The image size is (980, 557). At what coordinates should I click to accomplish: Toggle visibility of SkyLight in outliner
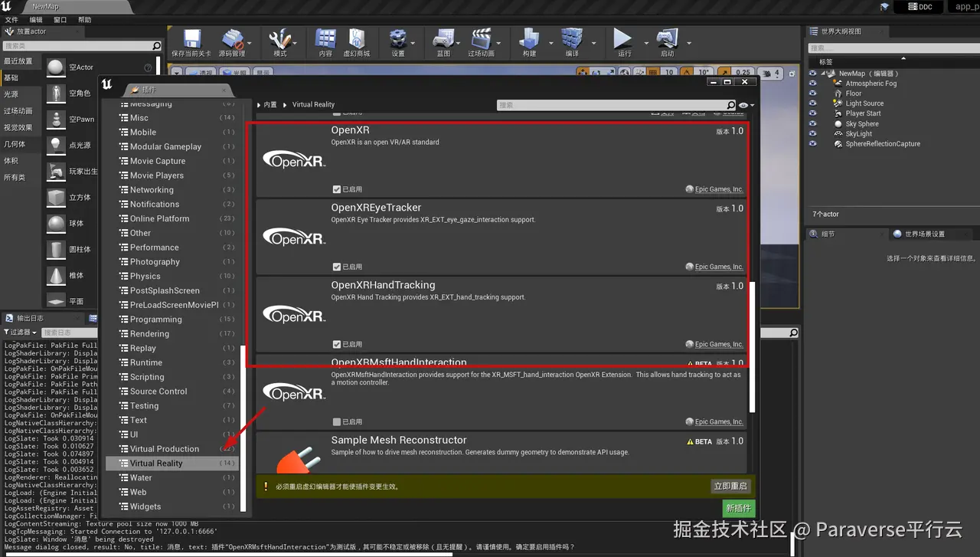click(813, 133)
